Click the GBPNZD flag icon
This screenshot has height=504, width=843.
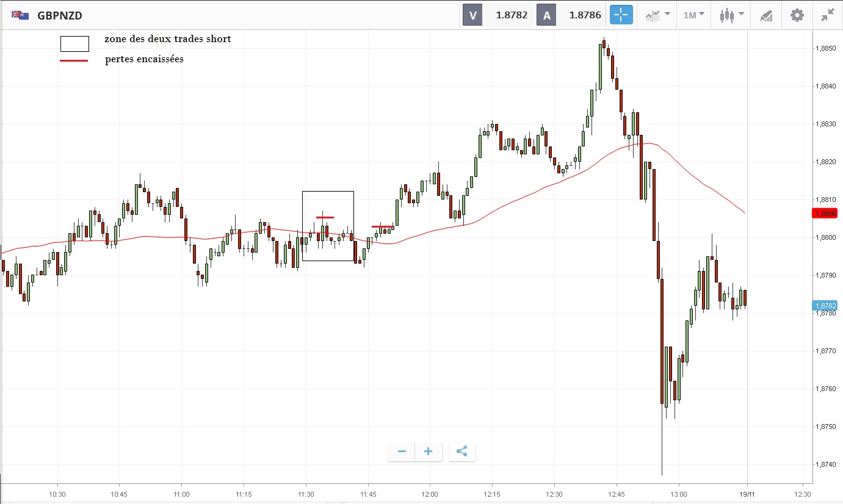click(20, 15)
